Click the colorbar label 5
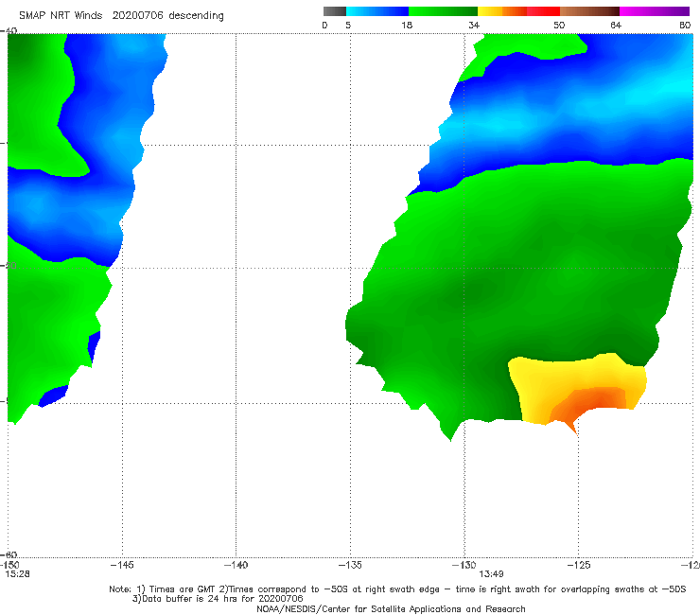 click(x=348, y=25)
